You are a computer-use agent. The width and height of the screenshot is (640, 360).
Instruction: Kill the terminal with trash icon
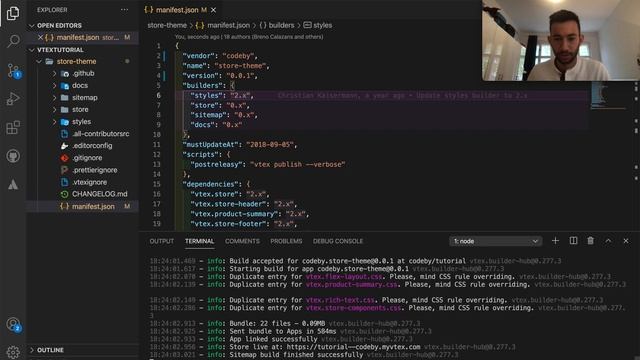pos(591,241)
